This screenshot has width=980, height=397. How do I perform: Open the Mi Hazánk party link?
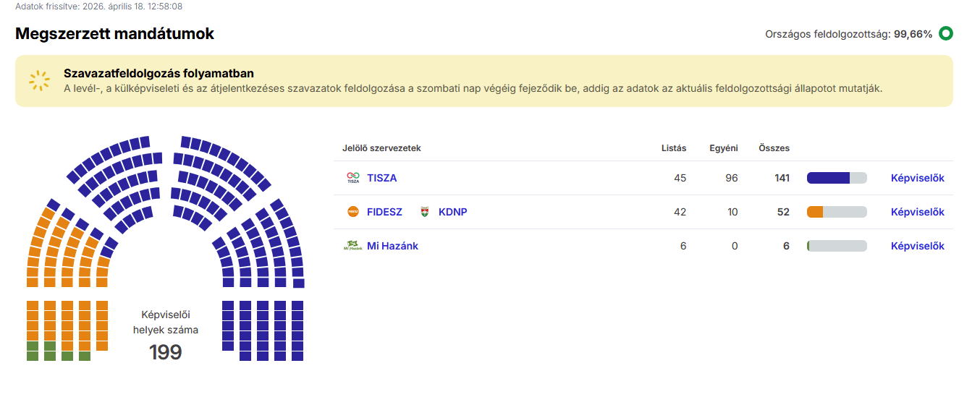click(392, 246)
